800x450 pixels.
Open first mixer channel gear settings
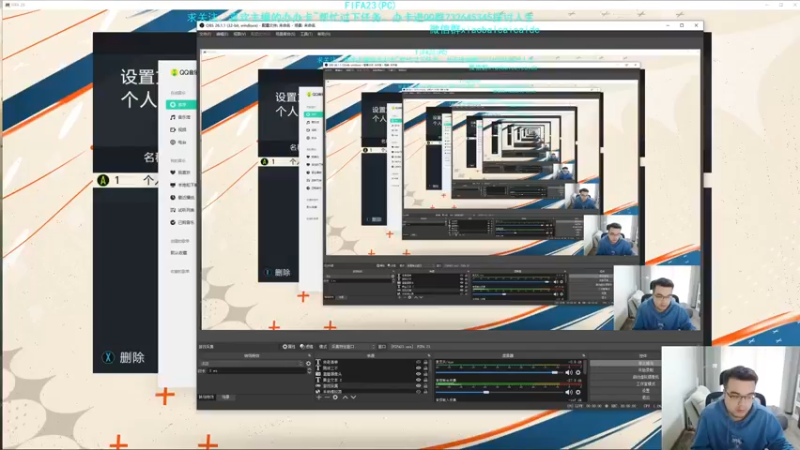click(578, 372)
